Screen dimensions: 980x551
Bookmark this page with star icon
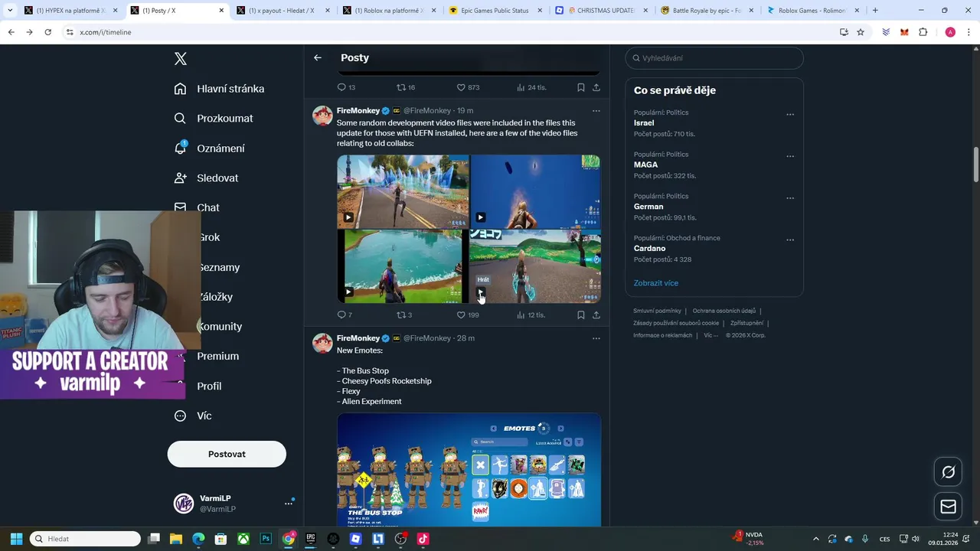(861, 32)
